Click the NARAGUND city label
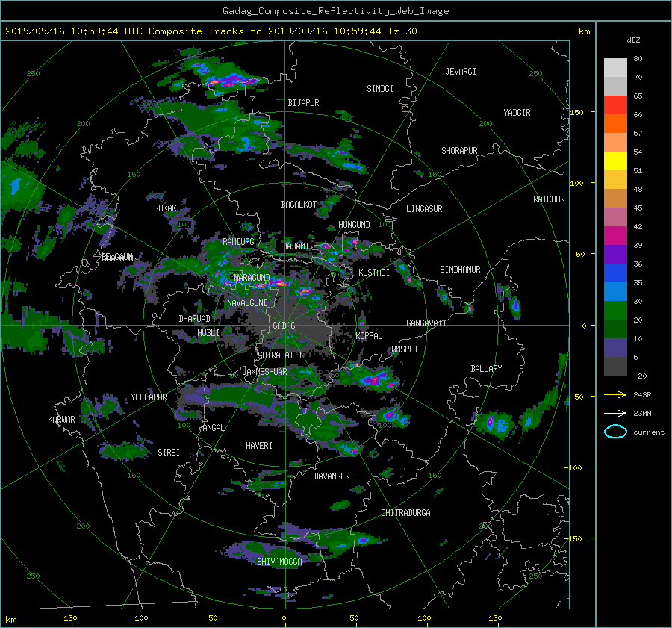The image size is (672, 628). 252,278
